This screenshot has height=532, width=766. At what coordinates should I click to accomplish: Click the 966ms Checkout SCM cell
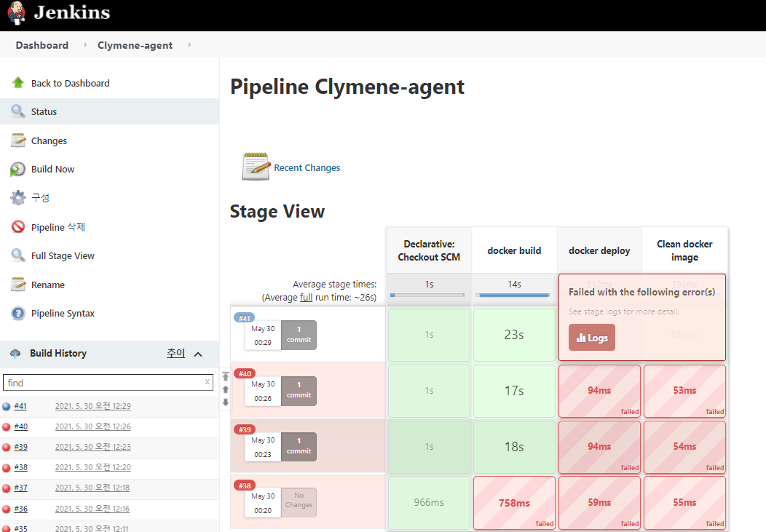pyautogui.click(x=429, y=503)
